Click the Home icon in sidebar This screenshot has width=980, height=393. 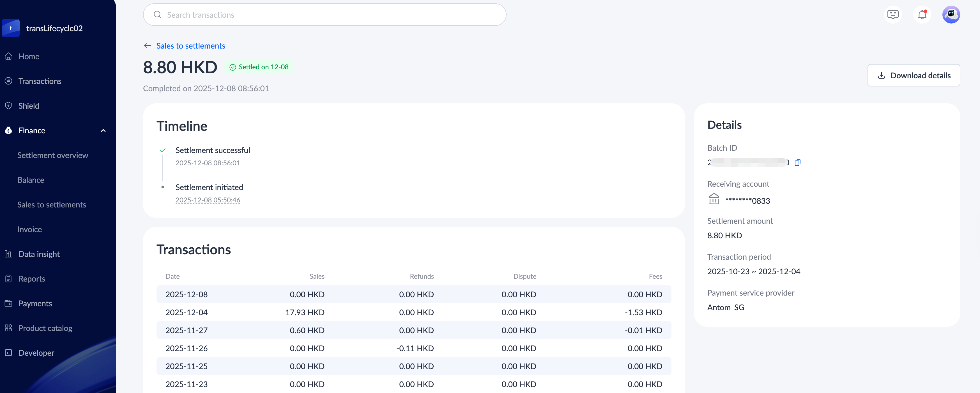pos(8,56)
